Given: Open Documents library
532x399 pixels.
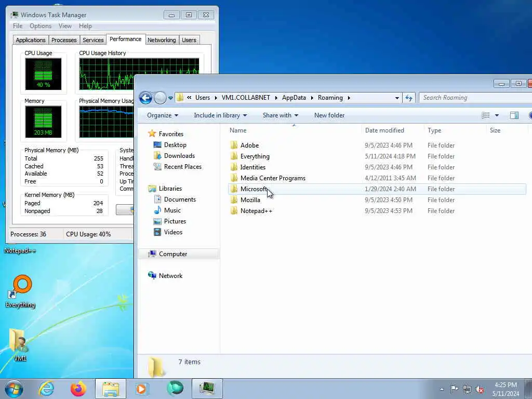Looking at the screenshot, I should pos(175,199).
